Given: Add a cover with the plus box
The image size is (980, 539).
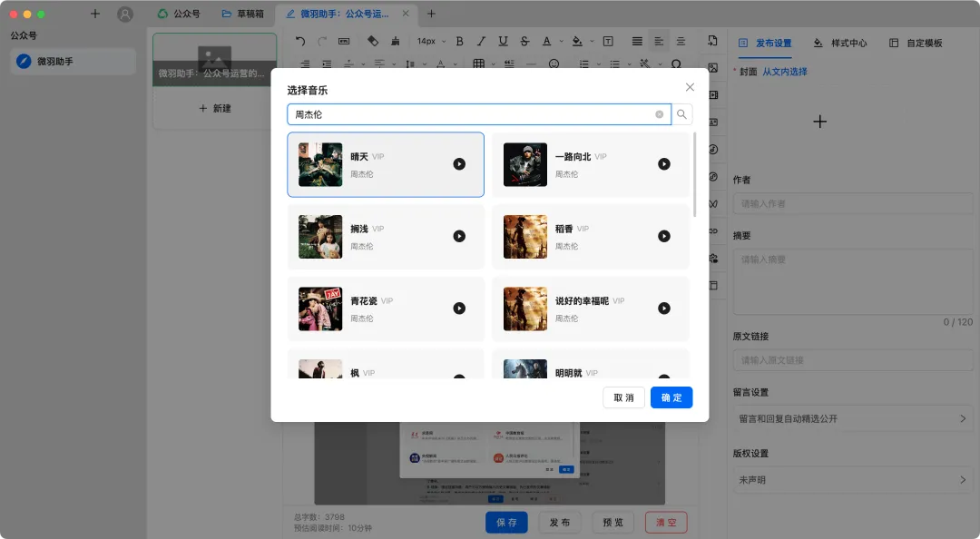Looking at the screenshot, I should point(820,122).
